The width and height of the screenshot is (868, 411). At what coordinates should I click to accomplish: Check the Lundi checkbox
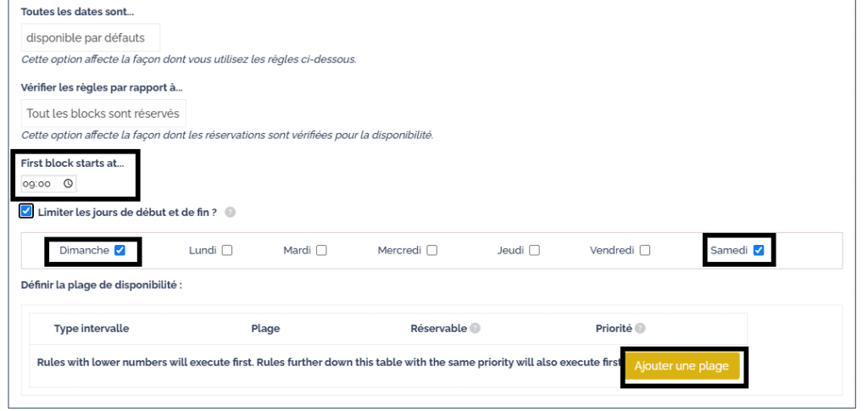click(x=227, y=250)
